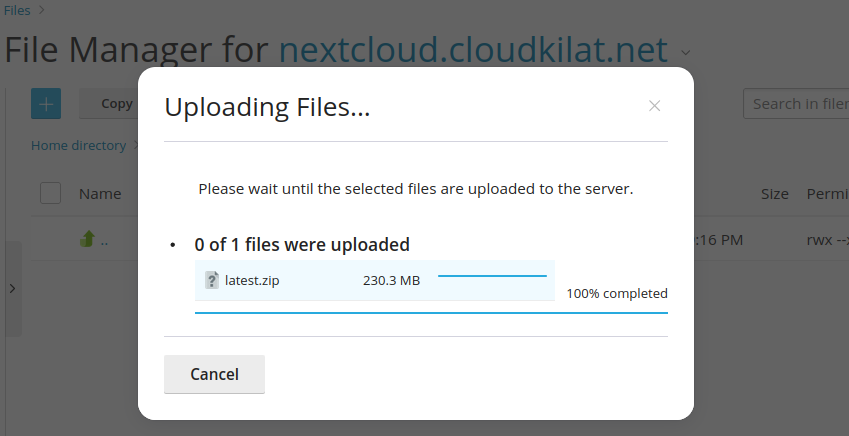Viewport: 849px width, 436px height.
Task: Click the rwx permissions entry
Action: point(827,240)
